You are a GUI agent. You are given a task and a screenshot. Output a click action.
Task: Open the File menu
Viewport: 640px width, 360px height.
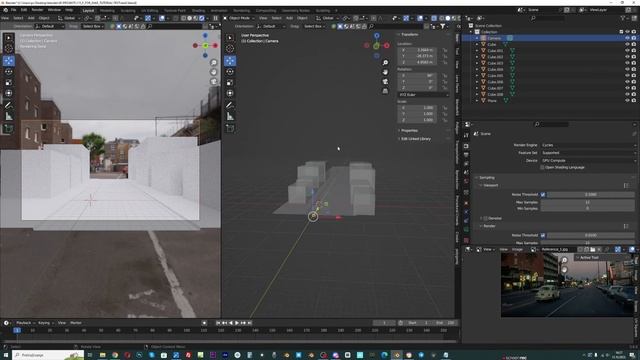pos(13,10)
